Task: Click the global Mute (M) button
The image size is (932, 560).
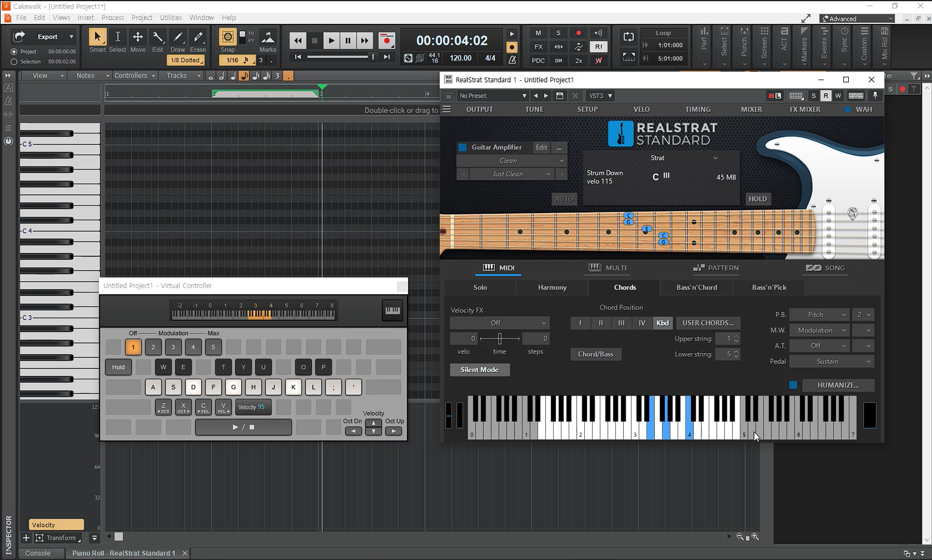Action: point(538,33)
